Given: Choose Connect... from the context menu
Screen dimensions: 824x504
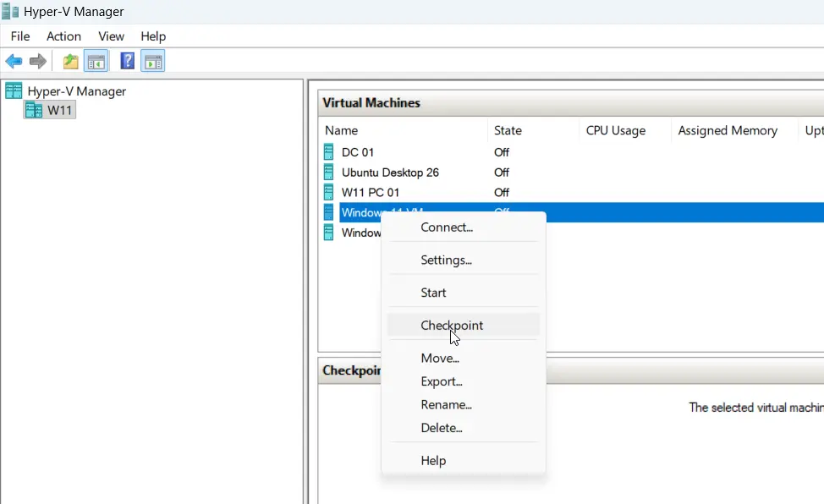Looking at the screenshot, I should [x=464, y=227].
